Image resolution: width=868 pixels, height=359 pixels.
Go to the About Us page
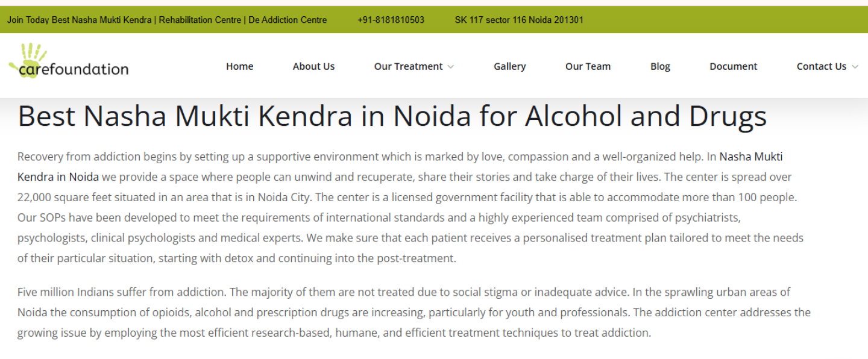313,66
